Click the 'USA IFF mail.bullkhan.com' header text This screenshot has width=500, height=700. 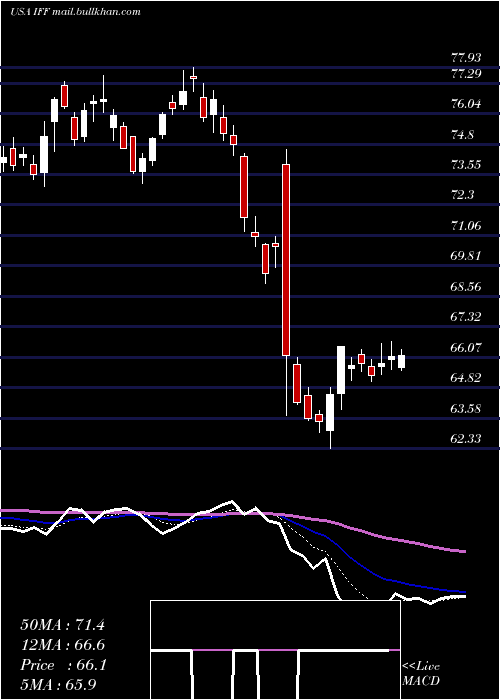pyautogui.click(x=75, y=12)
